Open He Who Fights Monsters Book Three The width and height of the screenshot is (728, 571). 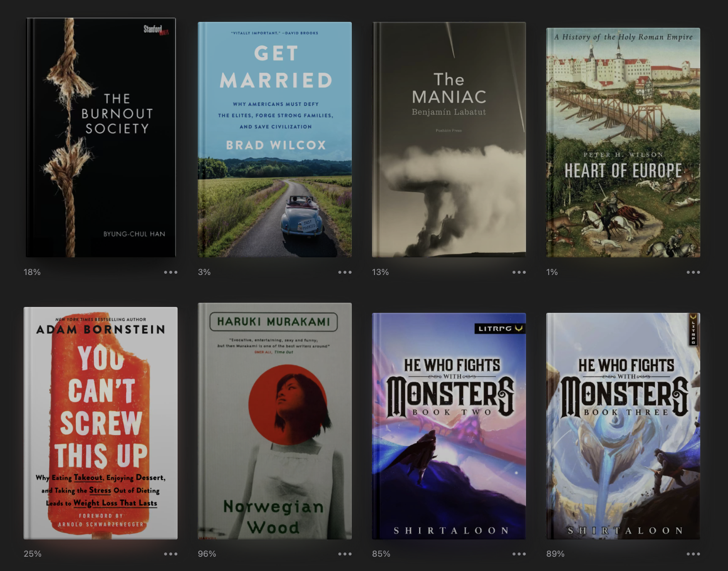623,426
